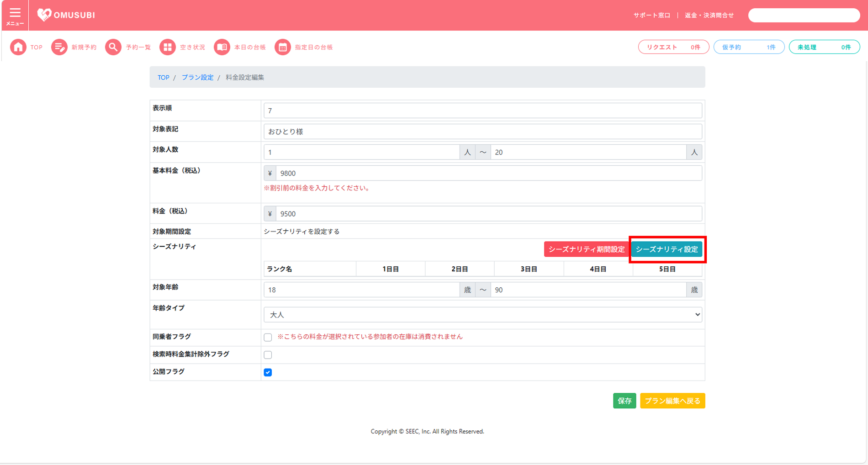This screenshot has width=868, height=465.
Task: Click 5日目 column header
Action: (x=667, y=269)
